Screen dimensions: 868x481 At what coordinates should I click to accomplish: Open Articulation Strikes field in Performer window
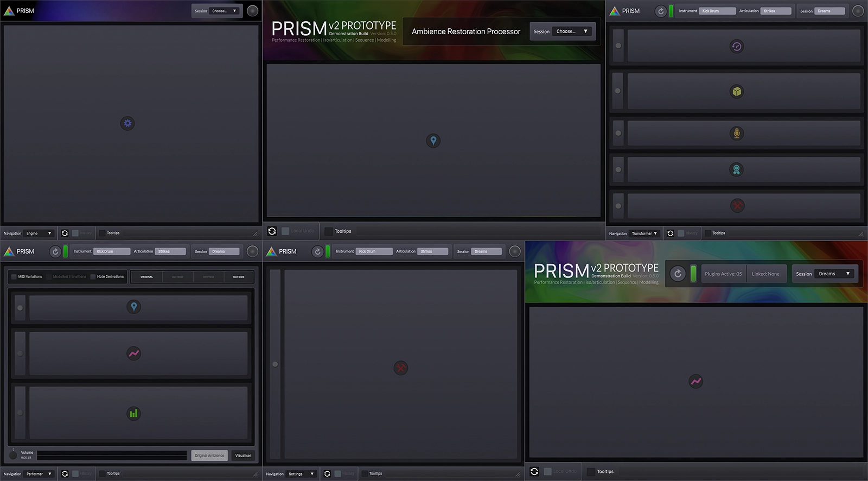coord(171,251)
